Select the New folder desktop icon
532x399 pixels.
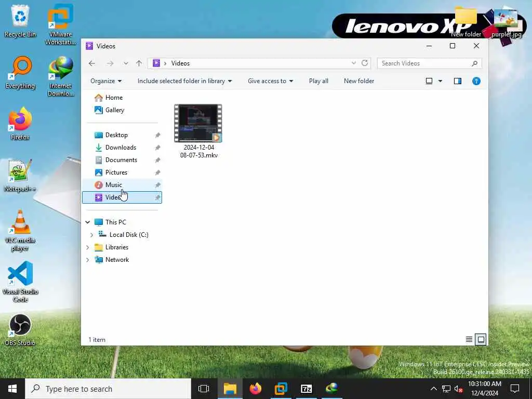point(466,21)
